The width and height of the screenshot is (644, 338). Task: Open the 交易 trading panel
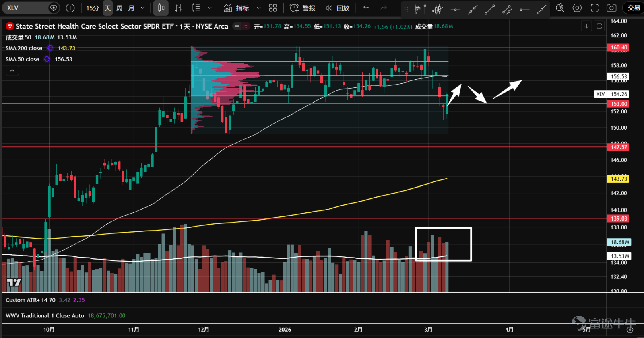point(634,8)
